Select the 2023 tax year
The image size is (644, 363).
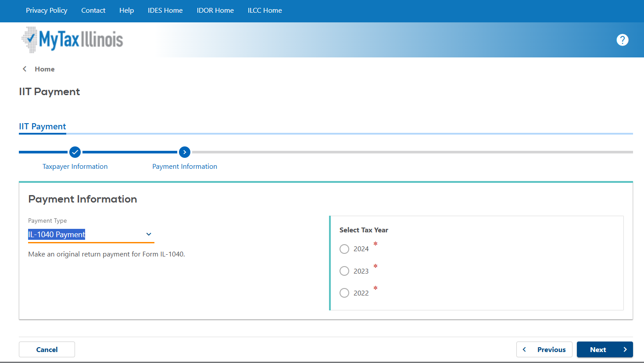pyautogui.click(x=344, y=271)
